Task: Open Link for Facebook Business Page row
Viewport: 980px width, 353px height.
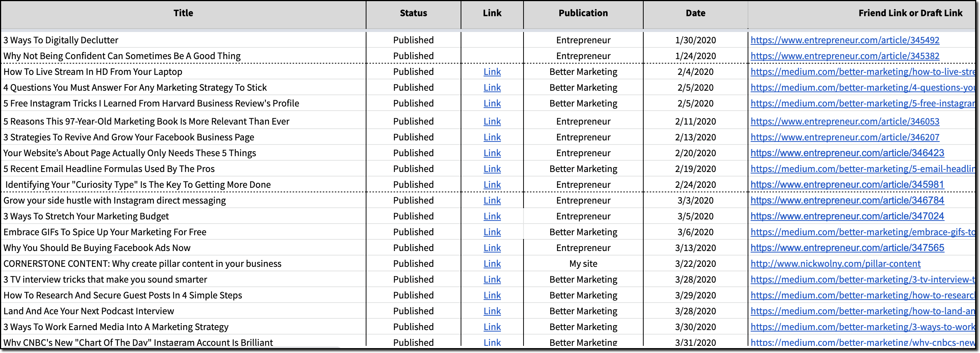Action: 492,137
